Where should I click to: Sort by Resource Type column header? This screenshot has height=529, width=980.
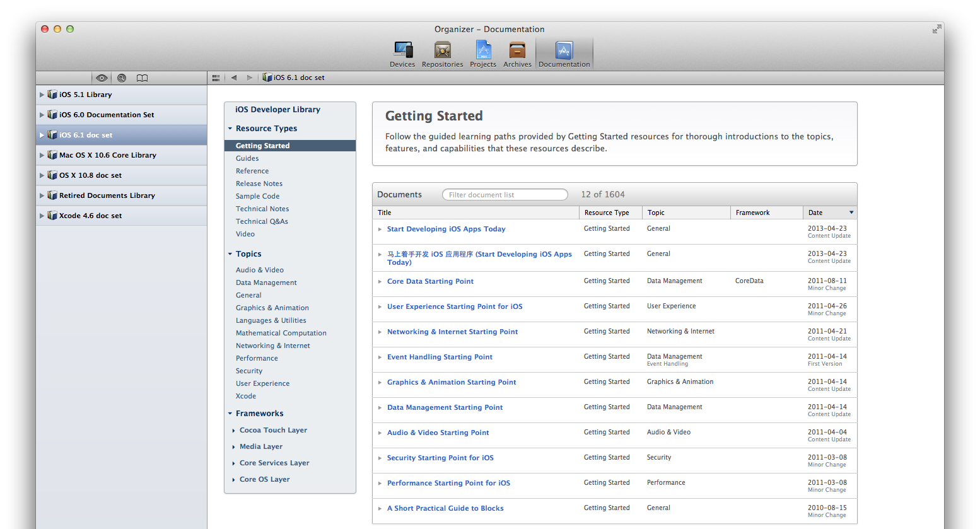click(610, 213)
